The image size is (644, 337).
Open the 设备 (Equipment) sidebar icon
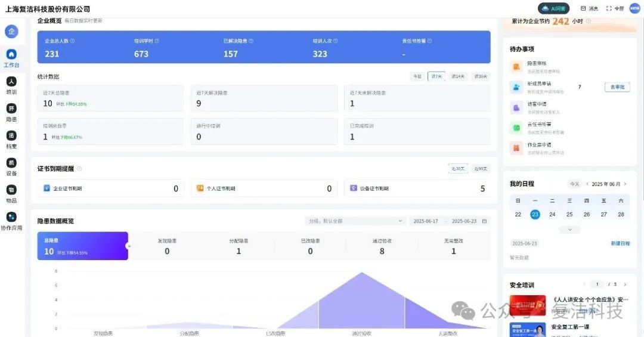pyautogui.click(x=11, y=163)
